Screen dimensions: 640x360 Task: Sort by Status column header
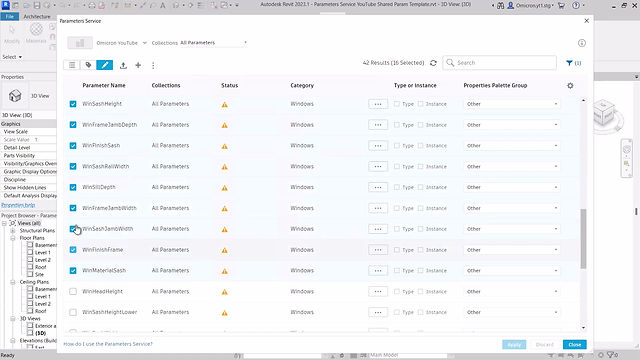point(229,85)
